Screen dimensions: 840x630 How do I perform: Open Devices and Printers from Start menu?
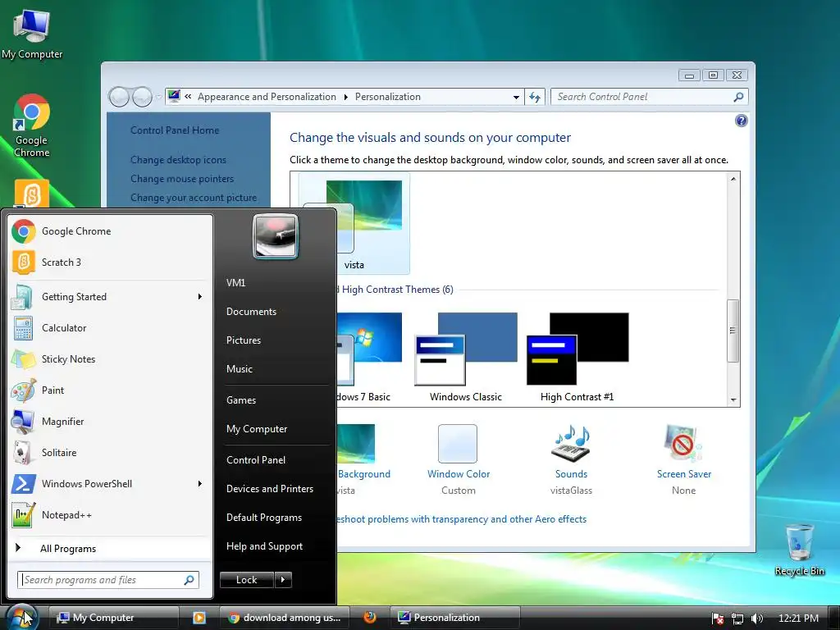coord(269,489)
